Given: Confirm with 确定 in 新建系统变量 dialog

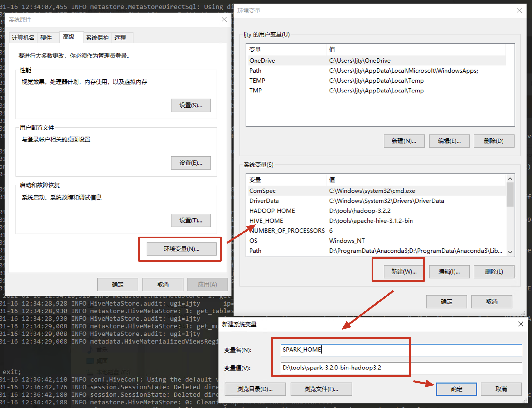Looking at the screenshot, I should 457,389.
